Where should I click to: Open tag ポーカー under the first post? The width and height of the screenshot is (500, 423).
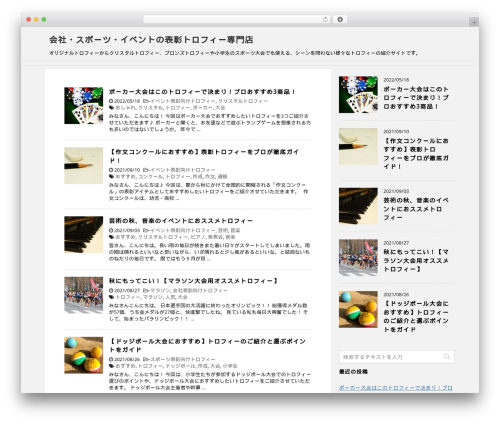point(202,108)
